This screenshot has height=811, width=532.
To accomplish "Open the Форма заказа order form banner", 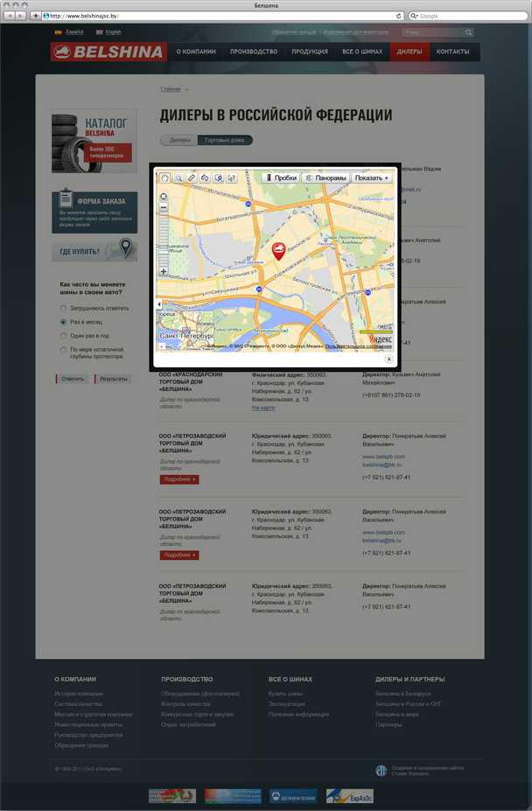I will [94, 211].
